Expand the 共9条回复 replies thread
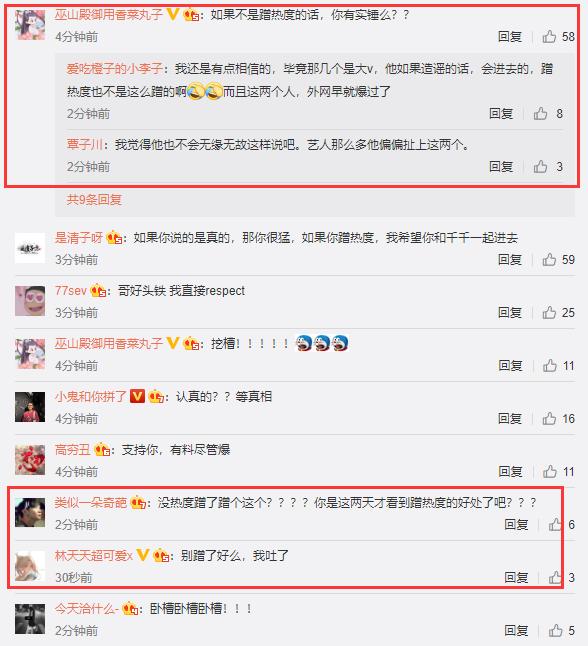 click(94, 200)
